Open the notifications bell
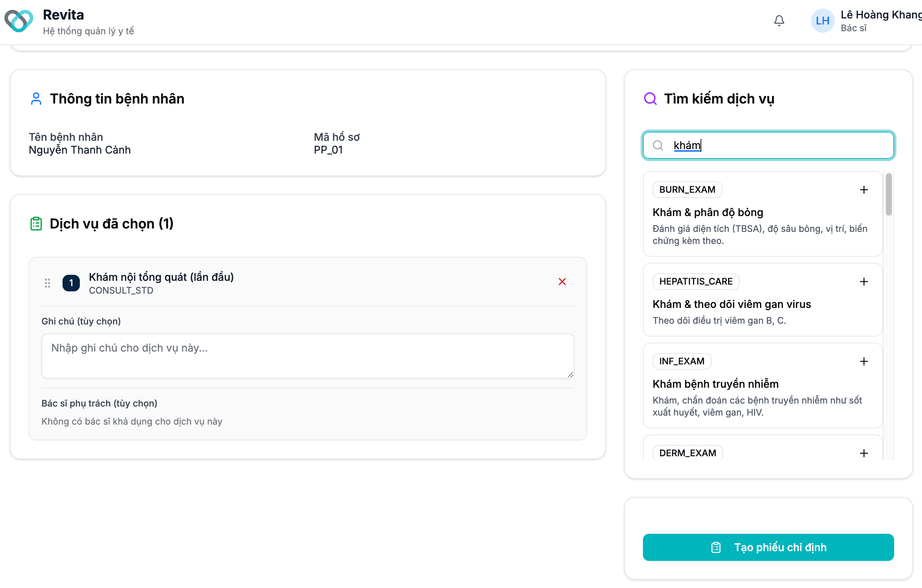Screen dimensions: 922x588 coord(779,21)
